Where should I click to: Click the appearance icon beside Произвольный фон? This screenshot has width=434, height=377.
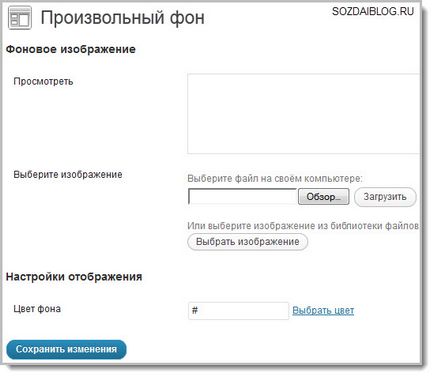20,18
